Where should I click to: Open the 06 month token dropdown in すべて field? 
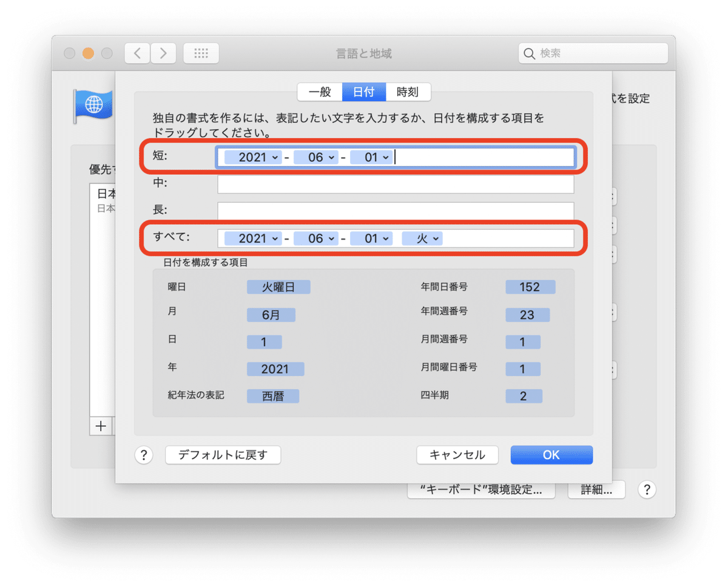(x=315, y=238)
